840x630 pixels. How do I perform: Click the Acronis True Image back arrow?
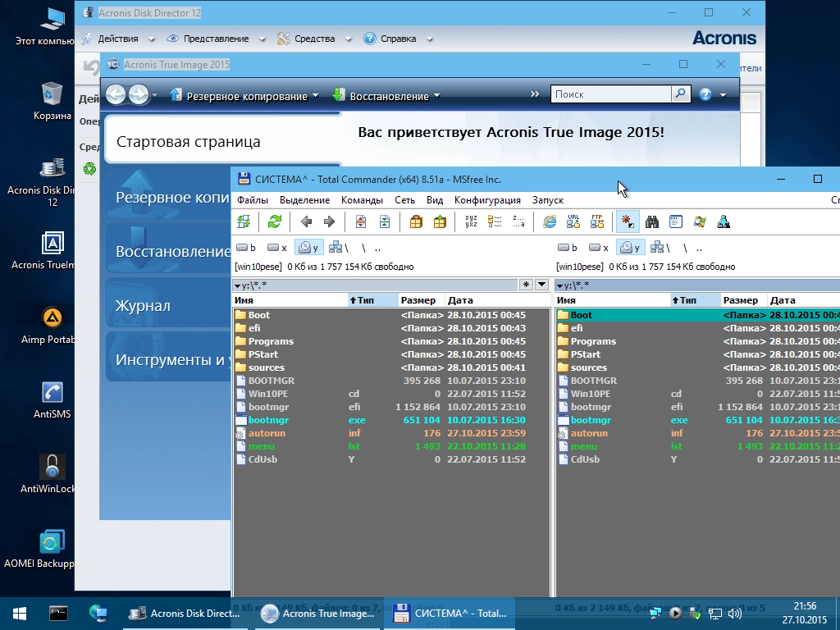pos(116,95)
